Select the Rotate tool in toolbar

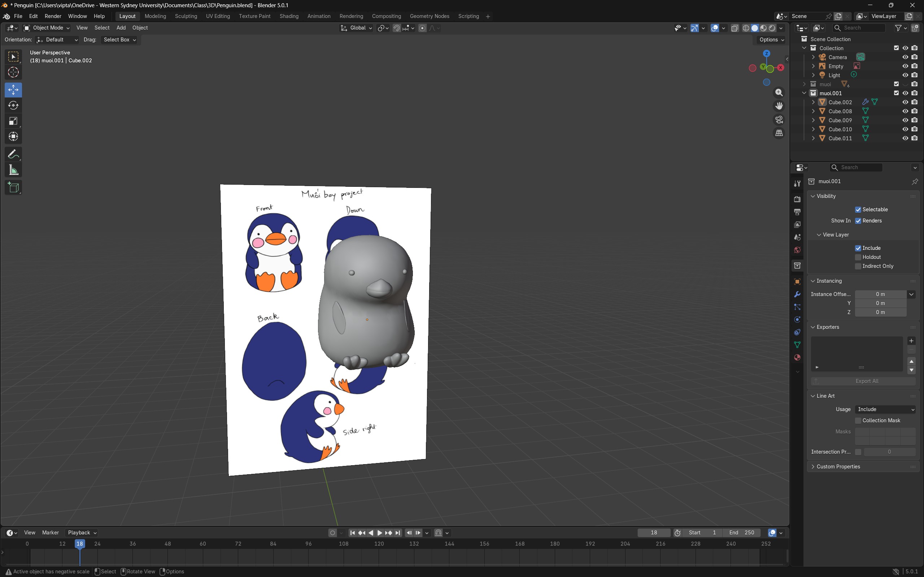tap(13, 105)
